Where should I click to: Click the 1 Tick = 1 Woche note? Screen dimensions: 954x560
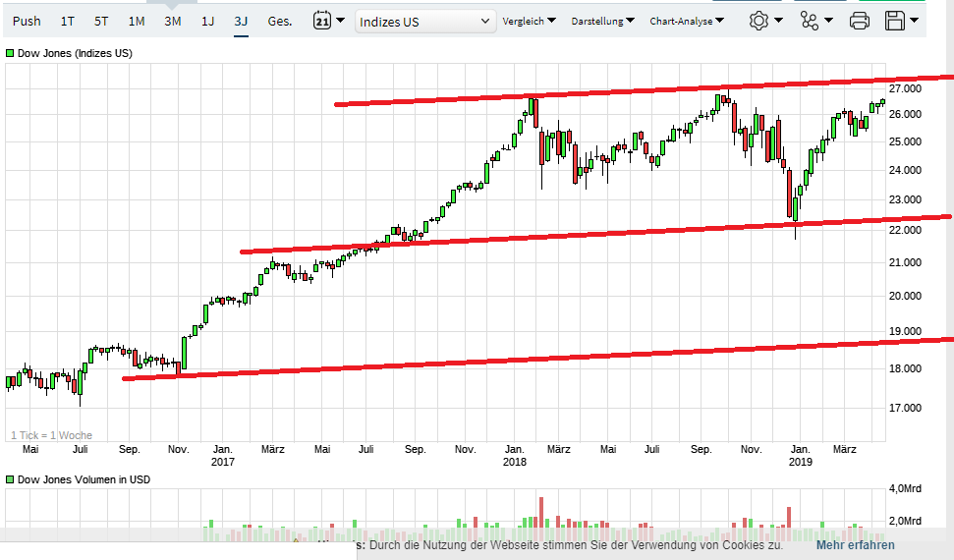coord(52,435)
